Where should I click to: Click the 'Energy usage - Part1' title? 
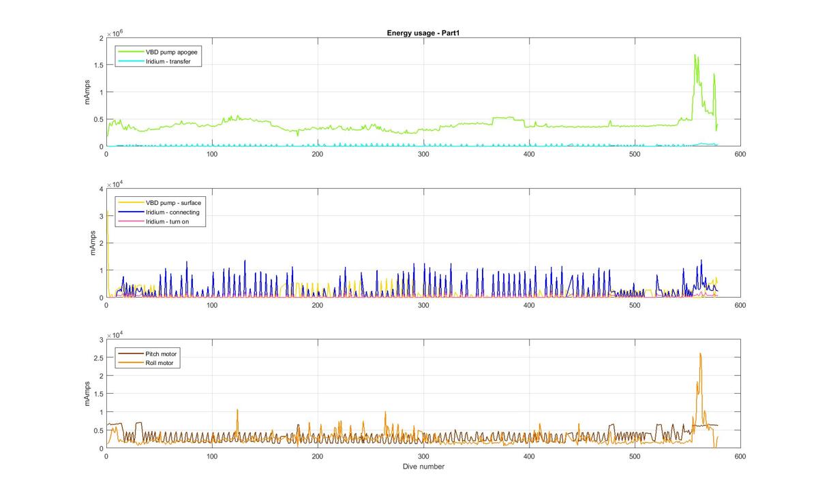click(x=424, y=33)
